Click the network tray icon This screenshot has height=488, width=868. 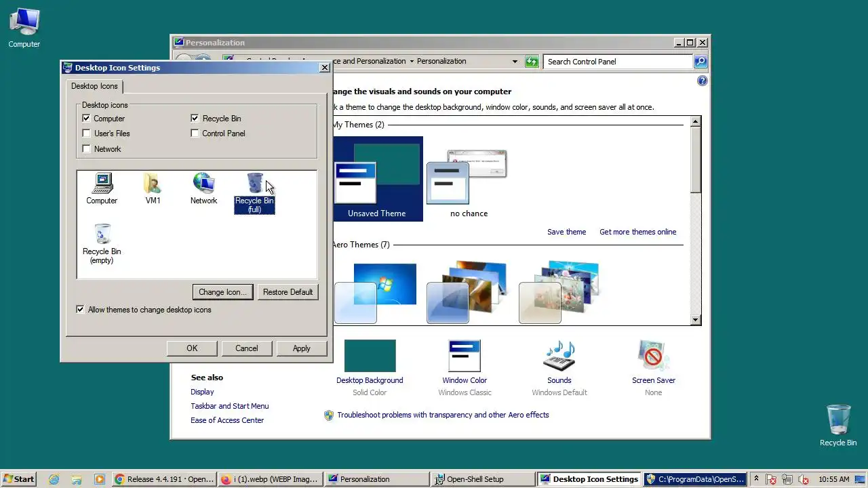coord(788,479)
